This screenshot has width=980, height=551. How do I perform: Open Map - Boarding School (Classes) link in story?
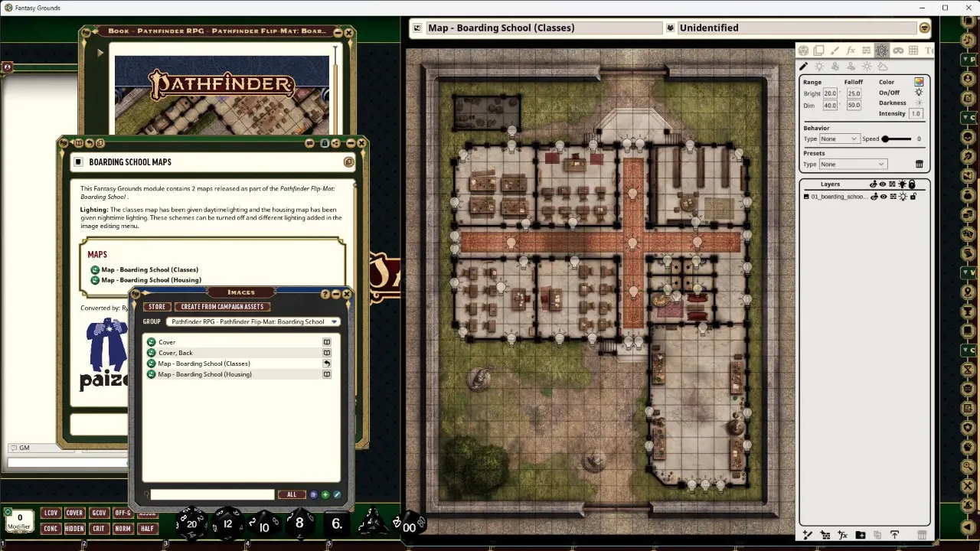150,269
